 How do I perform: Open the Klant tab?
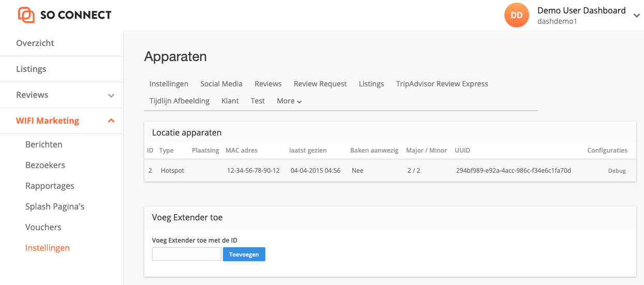(230, 101)
